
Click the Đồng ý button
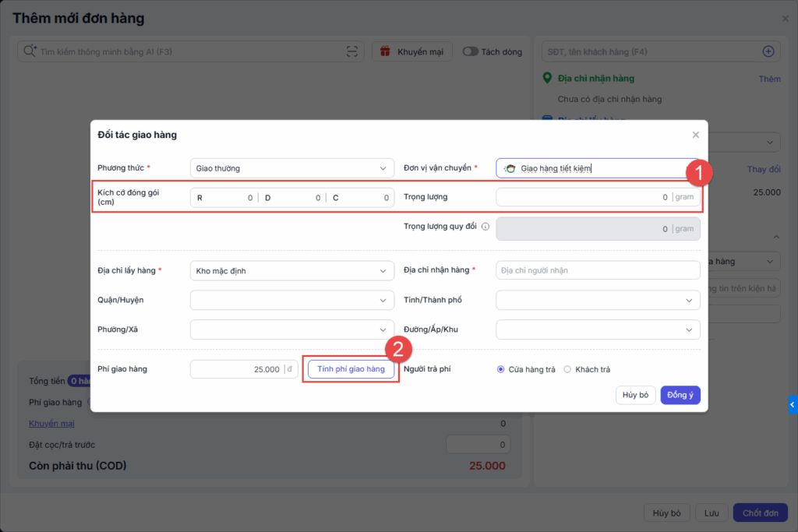pos(680,395)
